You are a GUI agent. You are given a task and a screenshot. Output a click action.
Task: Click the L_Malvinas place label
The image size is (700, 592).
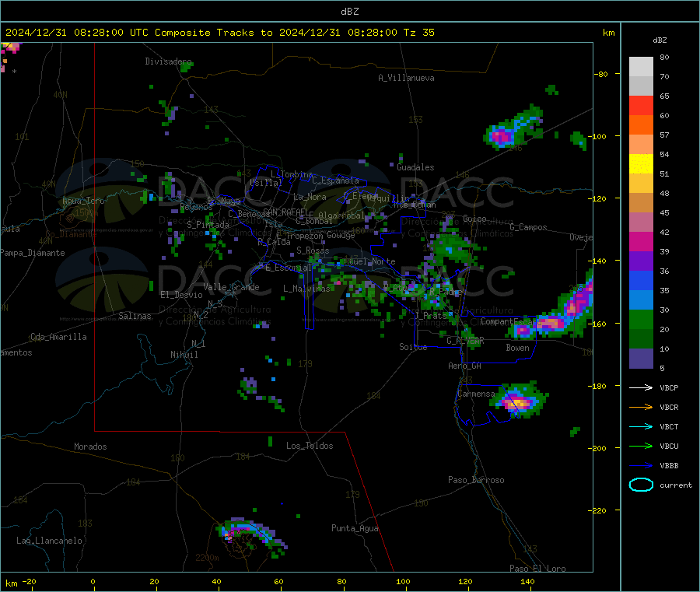point(306,289)
